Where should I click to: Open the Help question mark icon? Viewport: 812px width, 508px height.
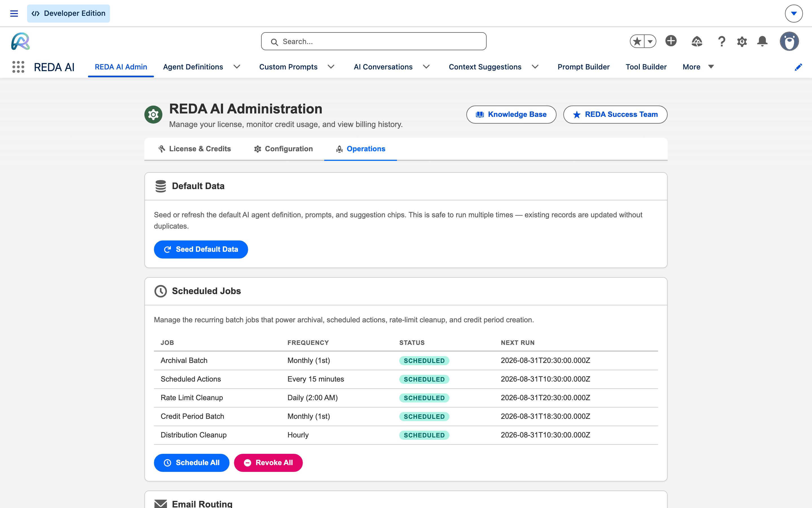(x=721, y=41)
